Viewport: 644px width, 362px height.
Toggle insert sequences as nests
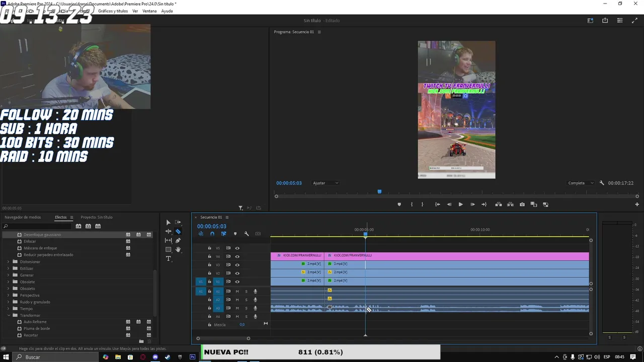tap(201, 234)
